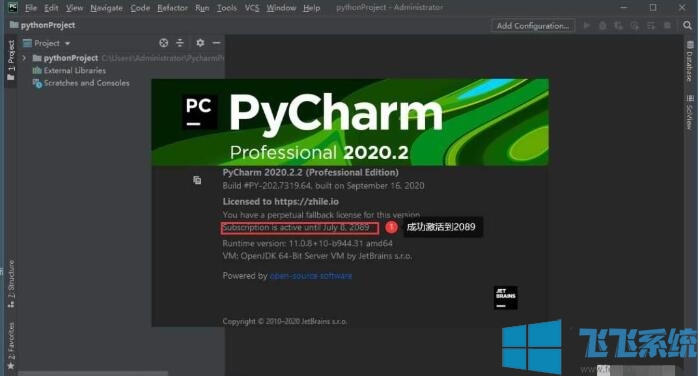Image resolution: width=699 pixels, height=376 pixels.
Task: Expand the pythonProject tree node
Action: pos(24,58)
